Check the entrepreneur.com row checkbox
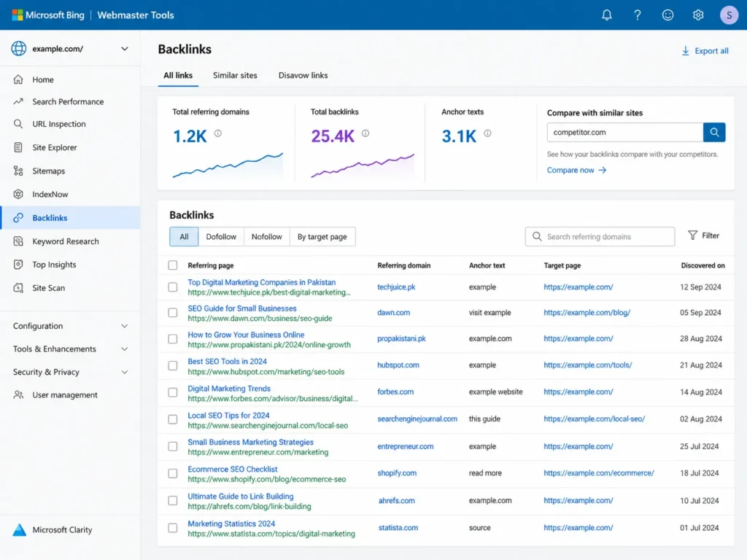 click(172, 447)
